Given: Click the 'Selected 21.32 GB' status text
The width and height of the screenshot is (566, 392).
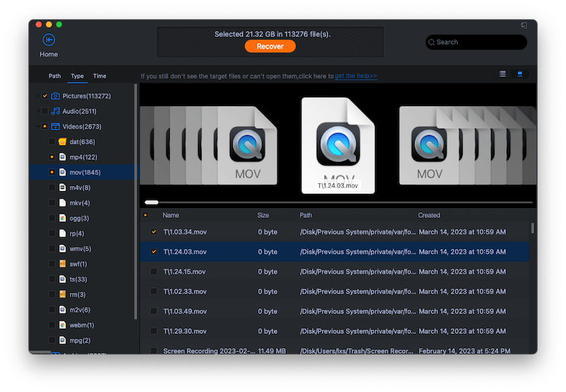Looking at the screenshot, I should click(272, 34).
